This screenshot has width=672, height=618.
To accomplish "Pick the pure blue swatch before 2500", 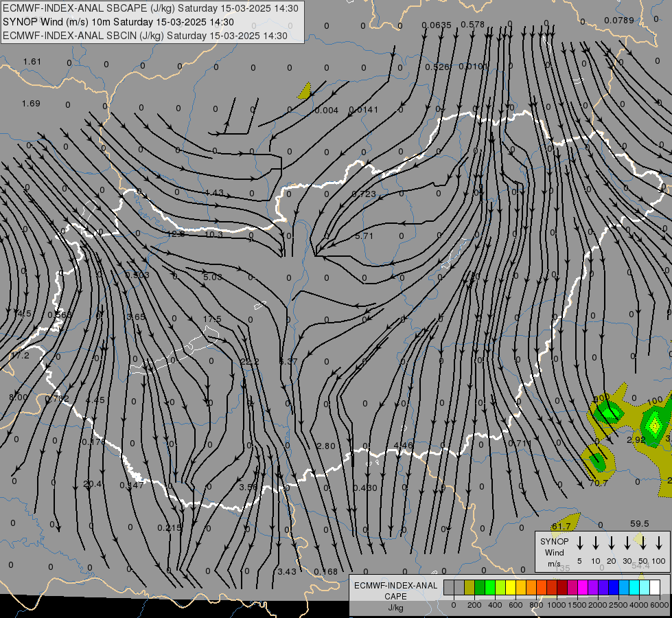I will click(x=613, y=587).
